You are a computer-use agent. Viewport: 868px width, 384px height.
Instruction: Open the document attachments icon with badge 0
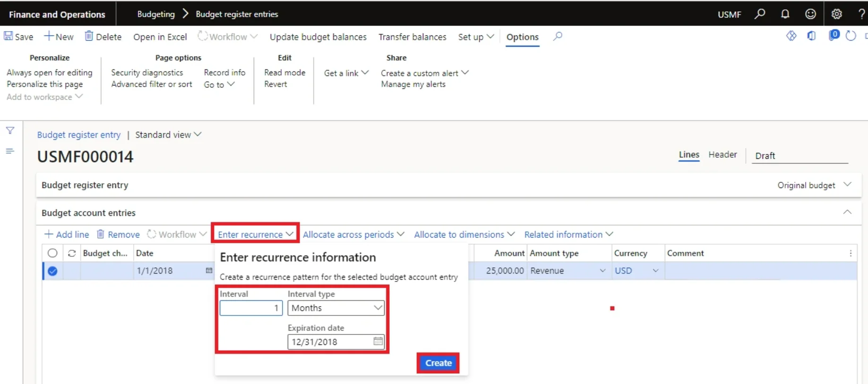(834, 35)
